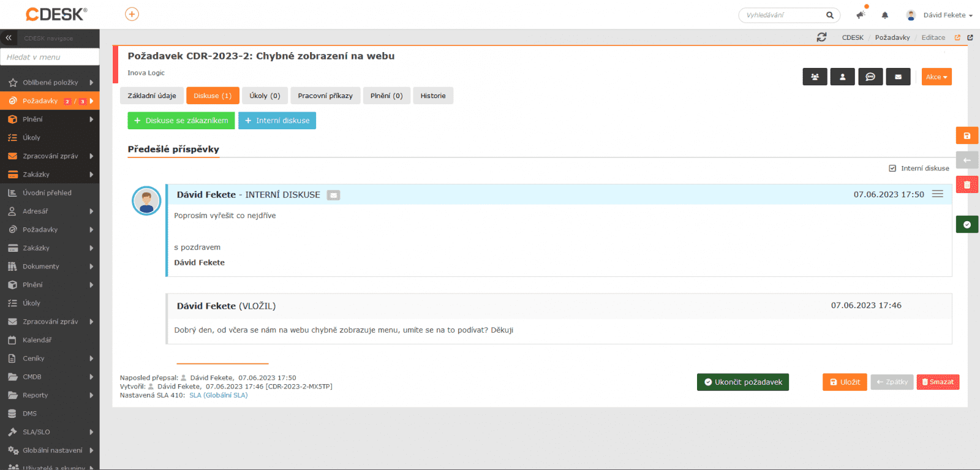Select the Diskuse (1) tab

tap(213, 96)
